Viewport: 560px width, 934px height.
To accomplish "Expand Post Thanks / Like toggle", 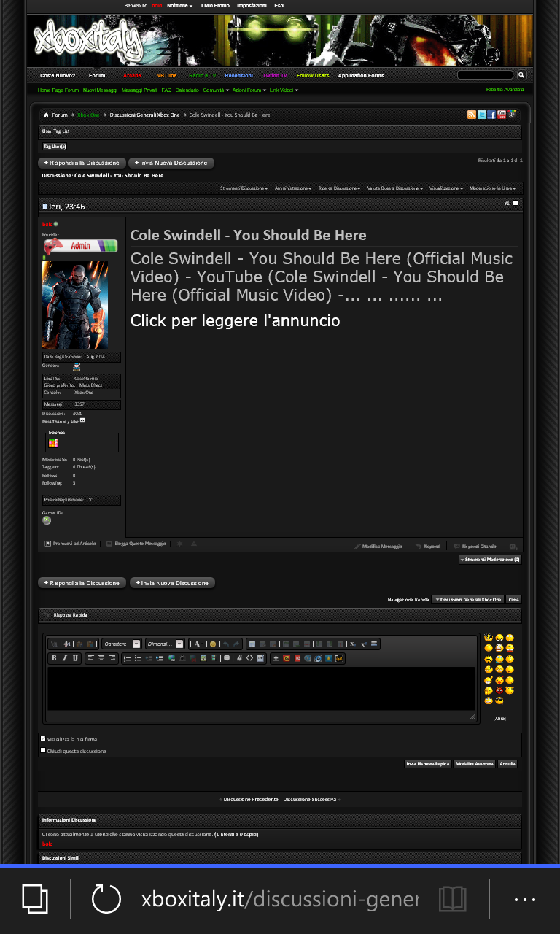I will pyautogui.click(x=82, y=420).
